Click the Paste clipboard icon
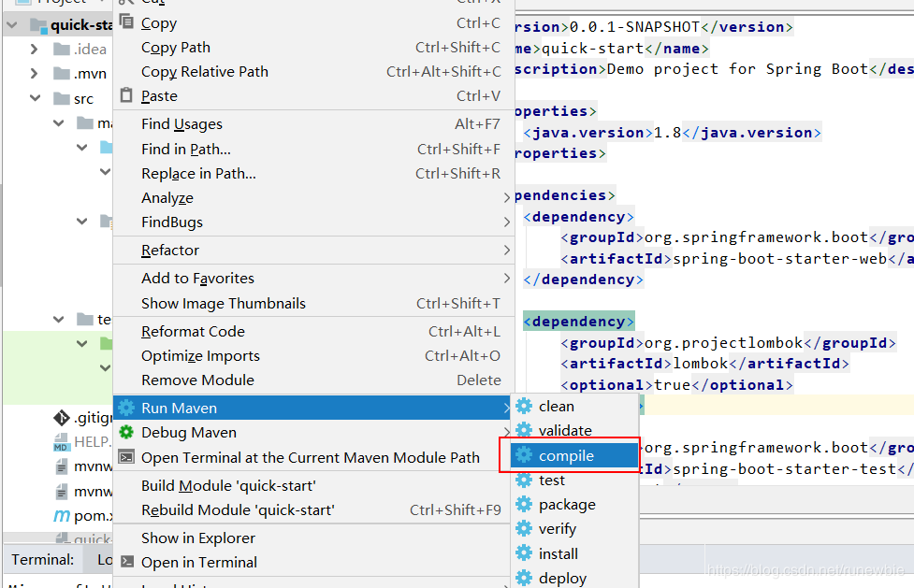The width and height of the screenshot is (914, 588). pyautogui.click(x=126, y=95)
